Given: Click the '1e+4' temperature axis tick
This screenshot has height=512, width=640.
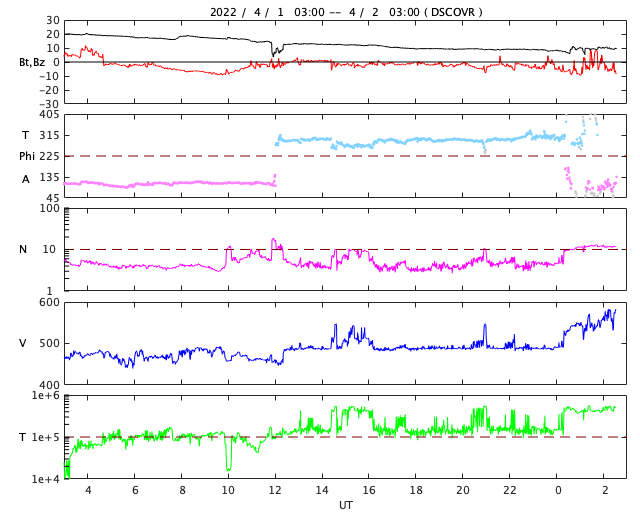Looking at the screenshot, I should pos(46,479).
